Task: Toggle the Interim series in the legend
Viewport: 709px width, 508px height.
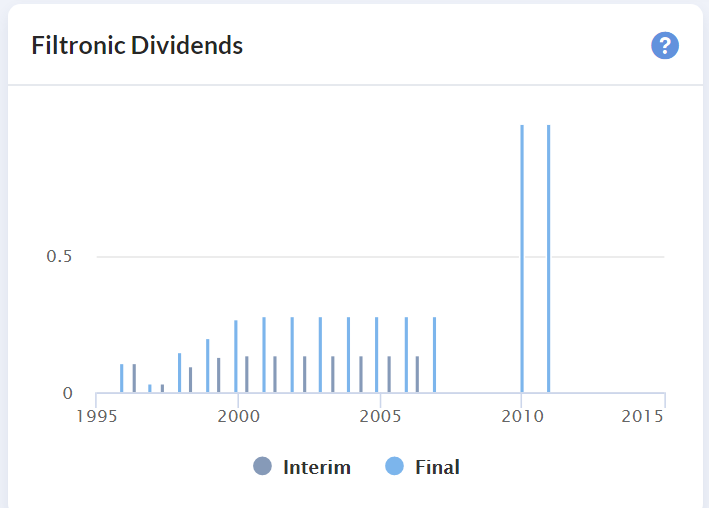Action: coord(302,467)
